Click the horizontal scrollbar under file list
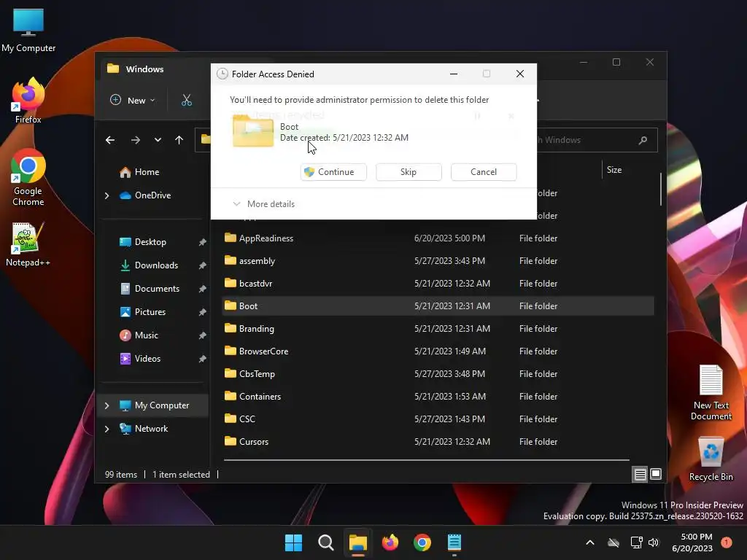The image size is (747, 560). tap(426, 460)
